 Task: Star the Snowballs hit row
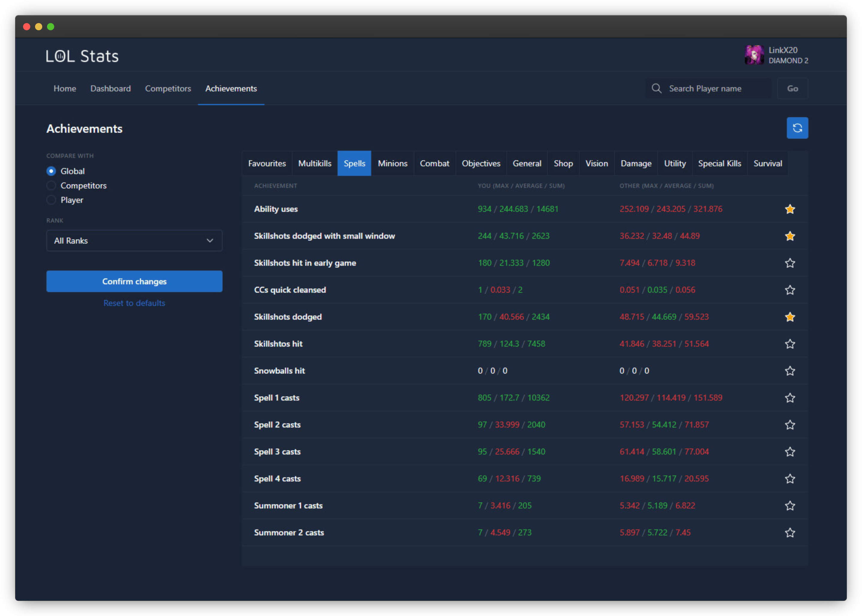click(790, 371)
